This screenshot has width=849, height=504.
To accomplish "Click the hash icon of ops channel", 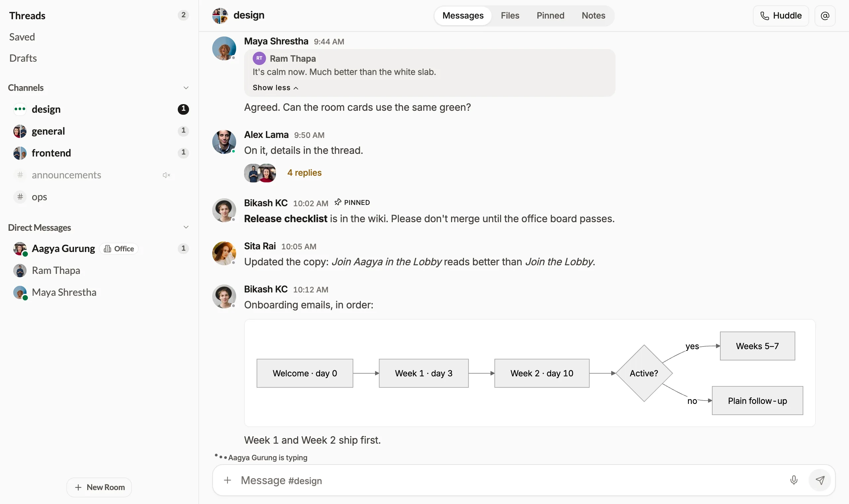I will click(20, 197).
